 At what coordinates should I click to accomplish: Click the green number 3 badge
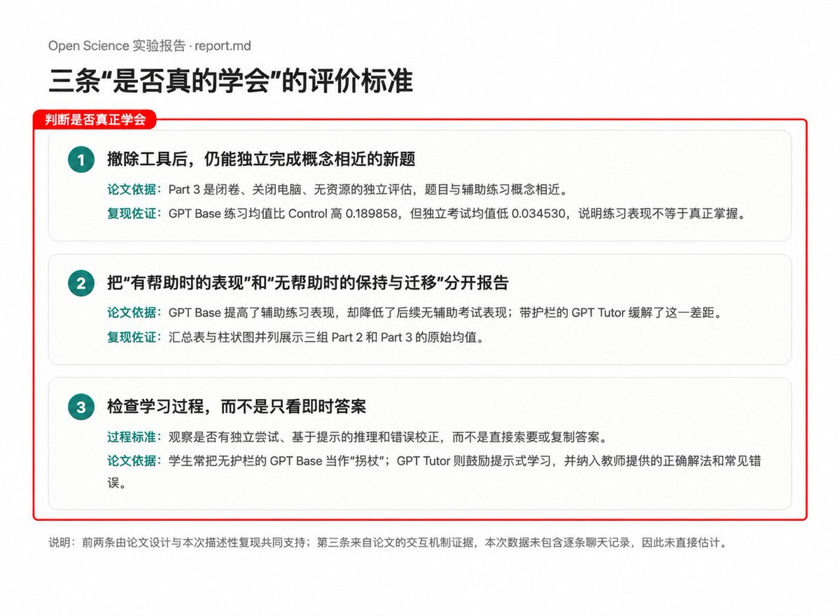pos(81,407)
